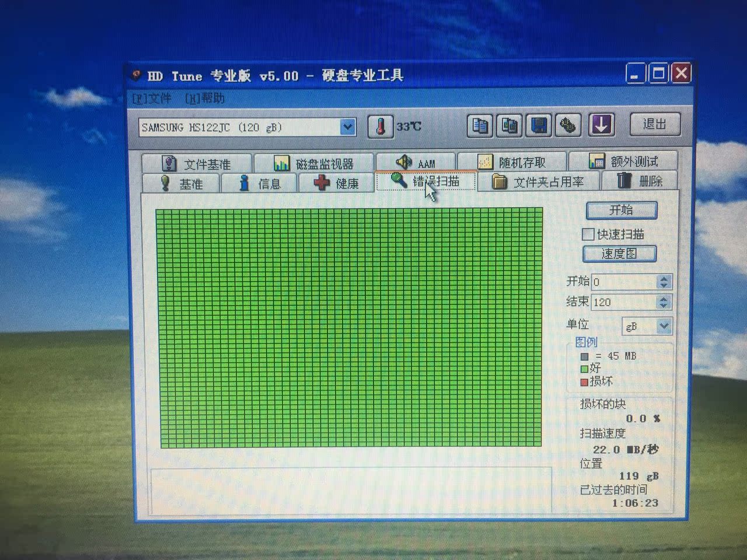Minimize the HD Tune window
This screenshot has height=560, width=747.
(x=636, y=74)
